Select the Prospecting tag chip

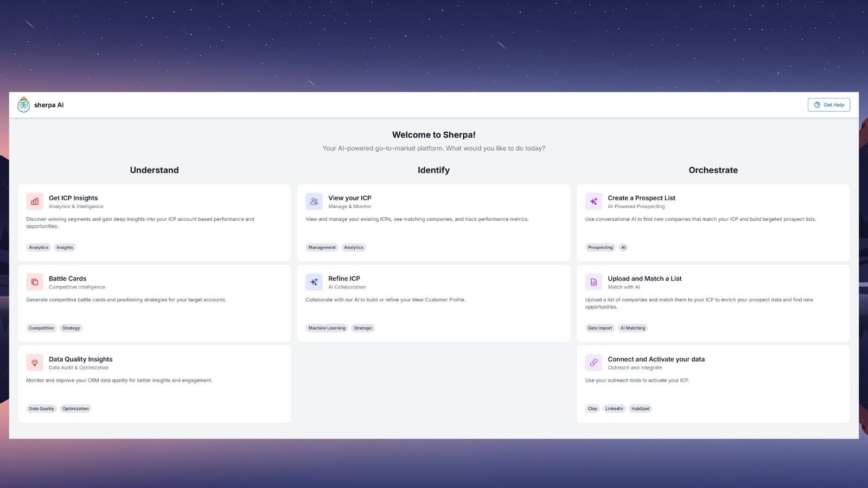600,247
